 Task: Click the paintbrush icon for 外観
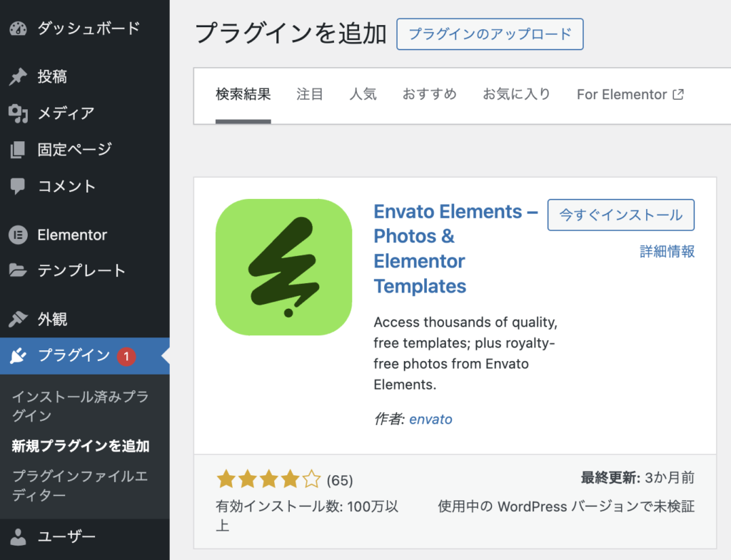18,319
